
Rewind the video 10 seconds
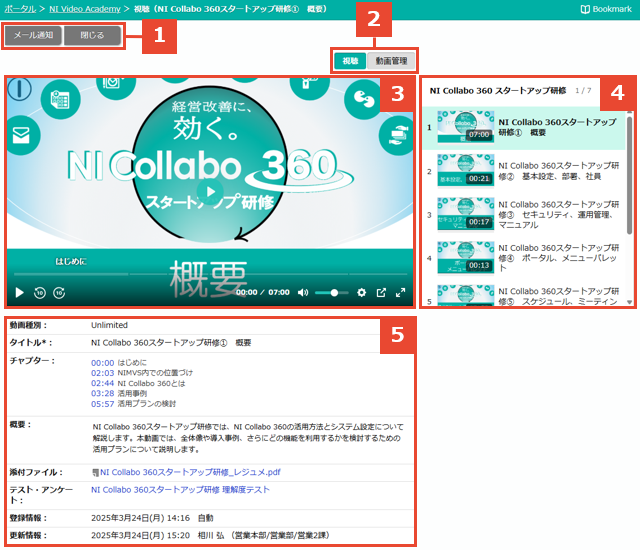coord(40,293)
